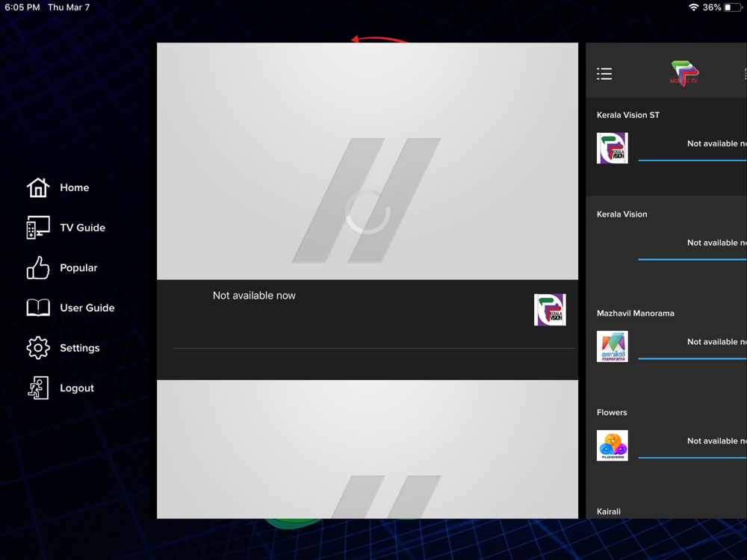The image size is (747, 560).
Task: Open the User Guide entry
Action: point(70,308)
